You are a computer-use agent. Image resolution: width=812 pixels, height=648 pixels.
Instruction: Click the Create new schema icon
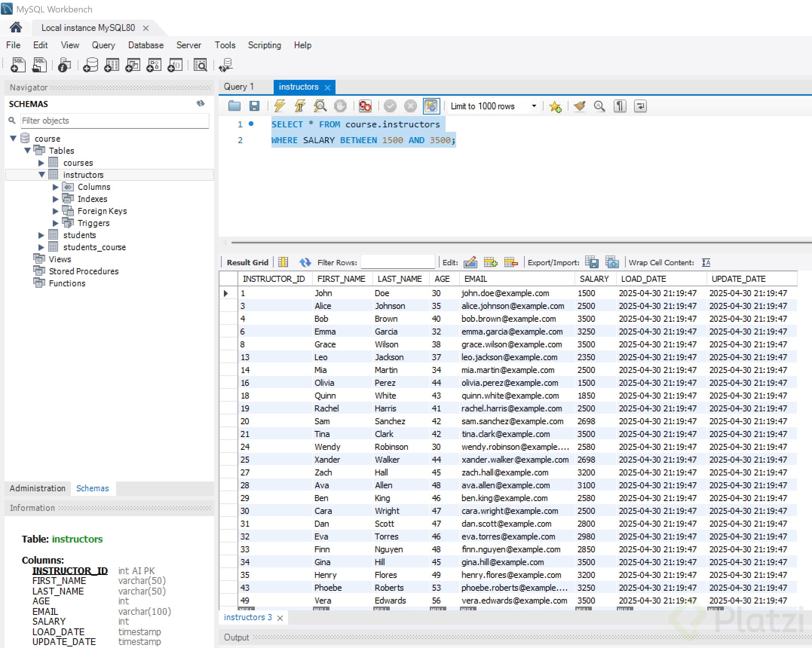pos(90,65)
